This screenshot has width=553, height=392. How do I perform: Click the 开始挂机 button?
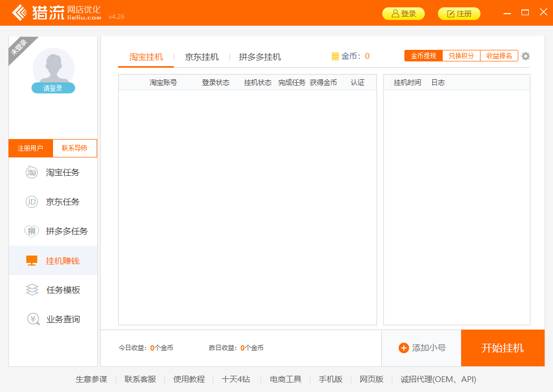click(x=503, y=348)
